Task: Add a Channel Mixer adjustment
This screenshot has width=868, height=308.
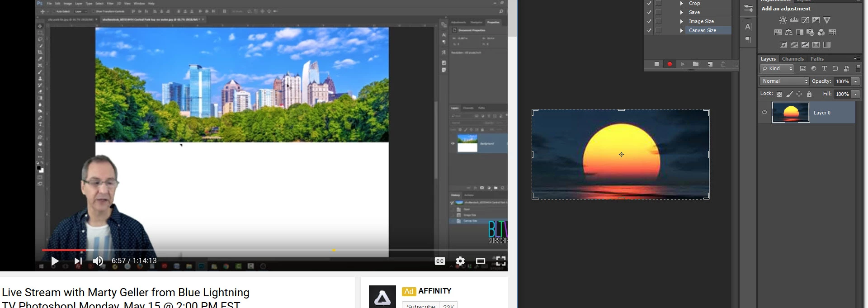Action: click(x=821, y=33)
